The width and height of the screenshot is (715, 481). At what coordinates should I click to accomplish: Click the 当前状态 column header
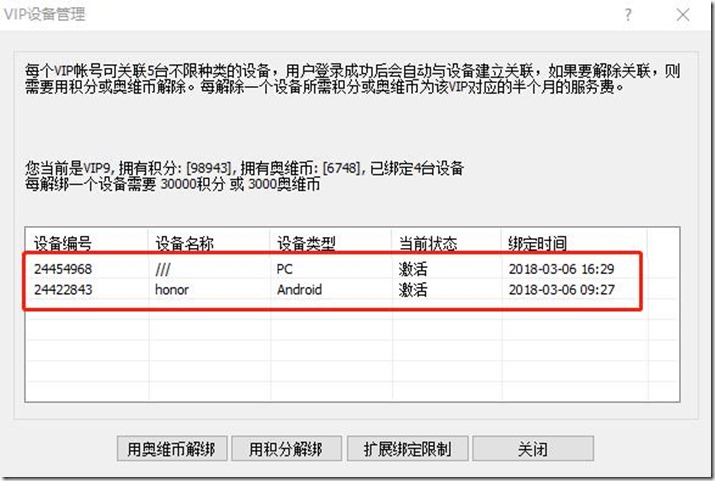pos(427,243)
